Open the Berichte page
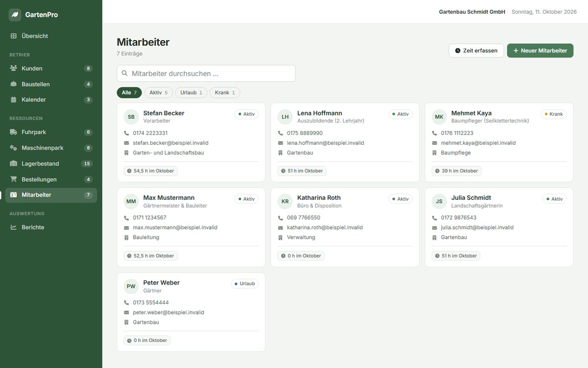This screenshot has height=368, width=588. coord(51,227)
